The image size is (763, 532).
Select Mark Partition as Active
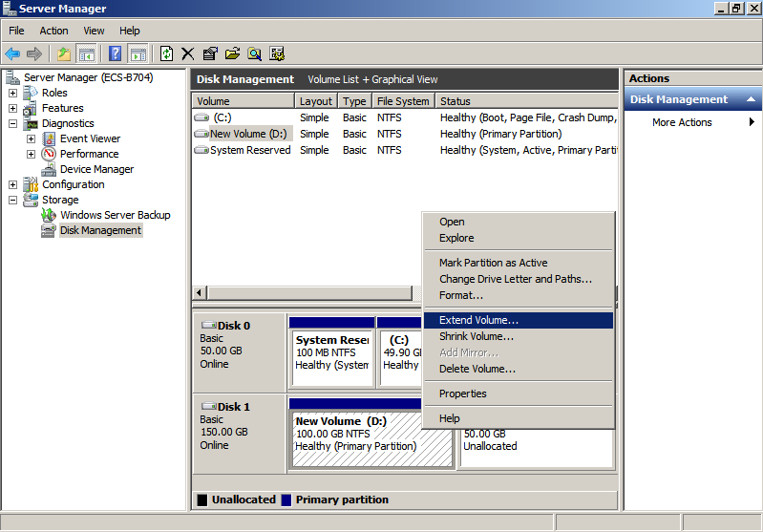pyautogui.click(x=519, y=263)
